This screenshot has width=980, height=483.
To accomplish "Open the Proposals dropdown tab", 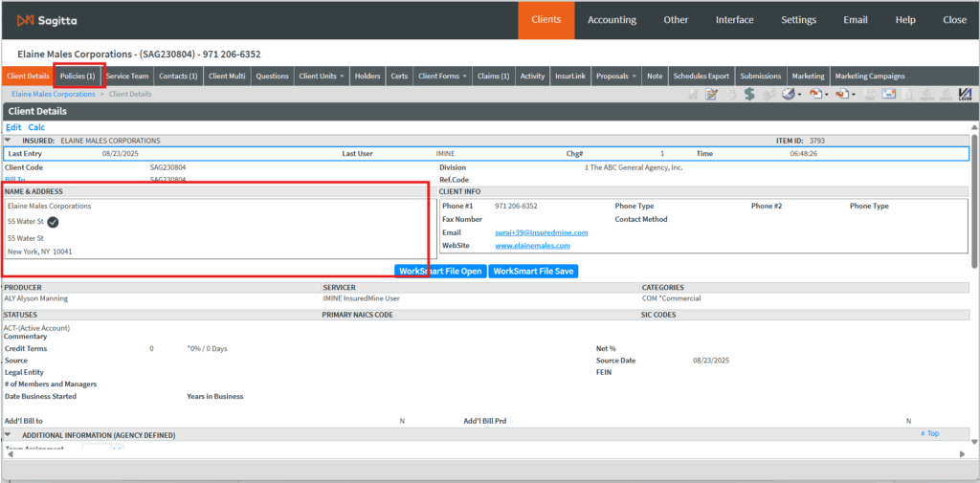I will click(x=616, y=76).
